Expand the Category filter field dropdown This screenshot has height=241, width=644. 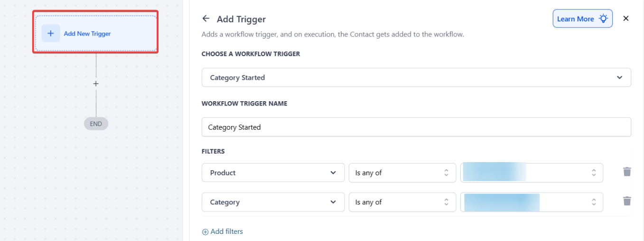333,202
